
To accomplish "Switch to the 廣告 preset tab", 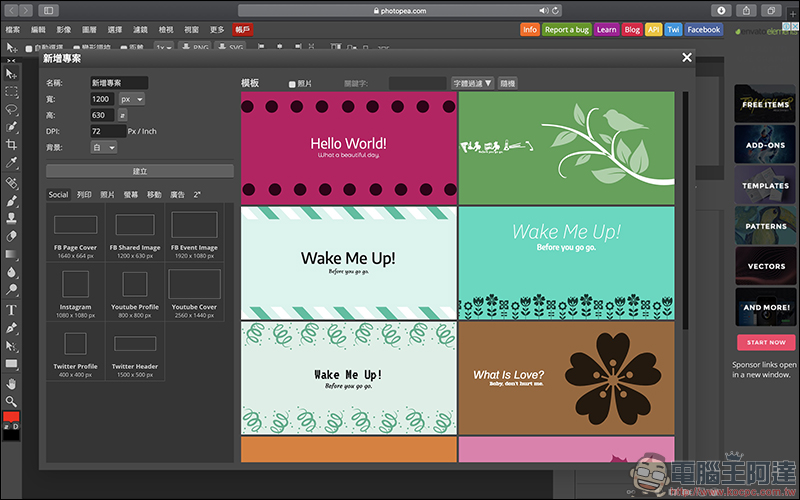I will tap(177, 194).
